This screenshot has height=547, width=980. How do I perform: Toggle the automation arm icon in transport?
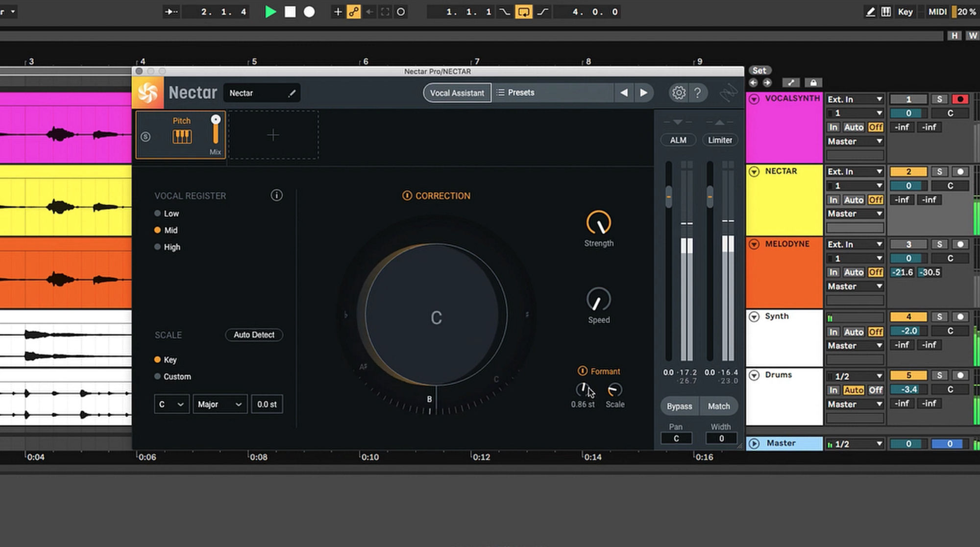click(353, 12)
